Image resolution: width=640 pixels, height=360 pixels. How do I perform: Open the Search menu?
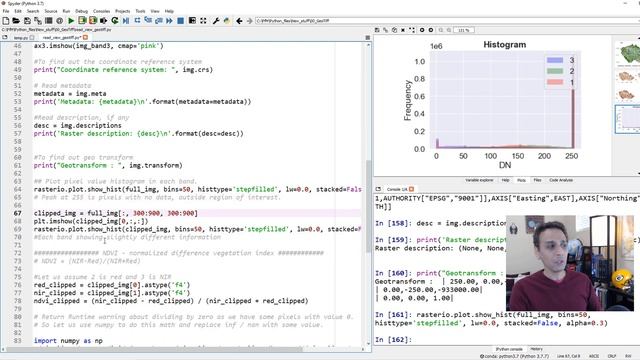pos(33,11)
